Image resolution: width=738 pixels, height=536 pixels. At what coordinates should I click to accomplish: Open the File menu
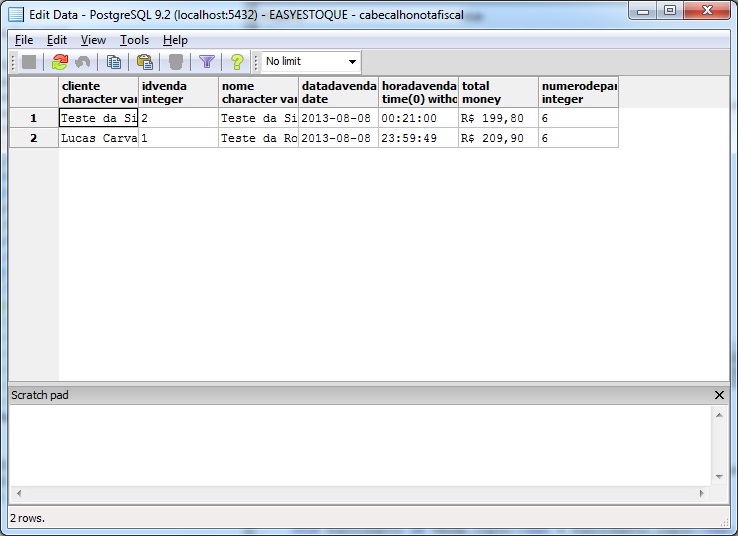pos(24,40)
